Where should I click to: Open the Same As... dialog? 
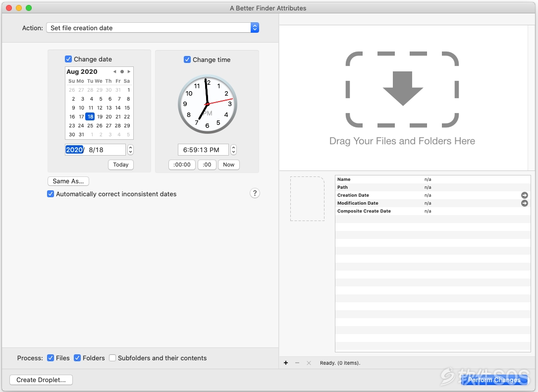(68, 181)
